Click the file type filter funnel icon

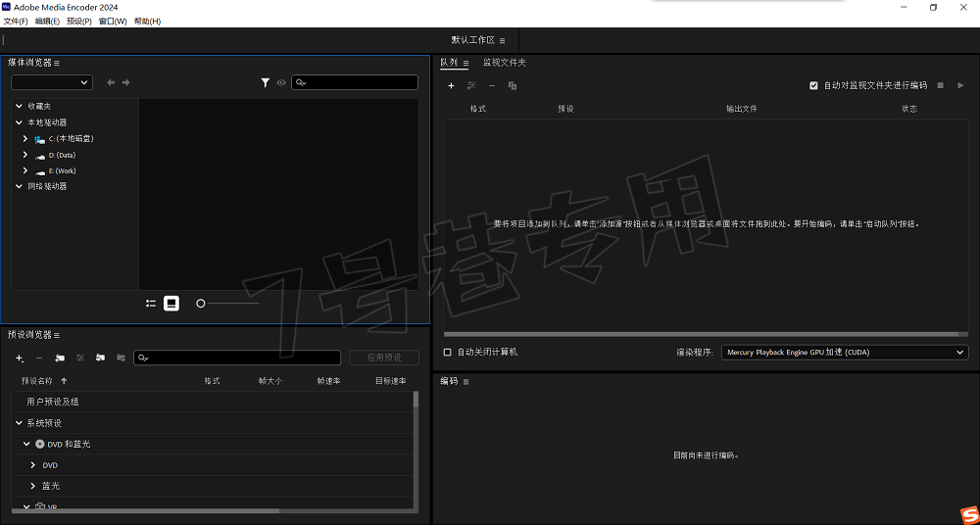click(265, 82)
